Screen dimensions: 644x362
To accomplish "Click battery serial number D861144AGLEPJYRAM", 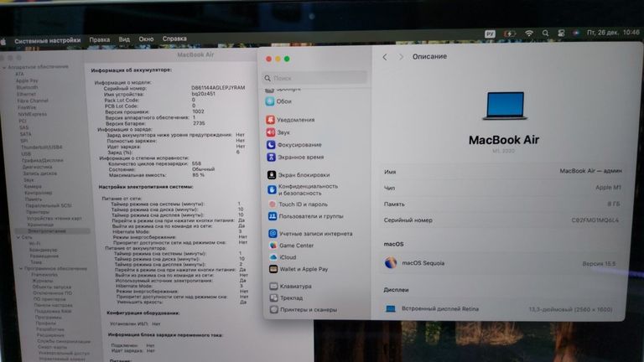I will 218,88.
